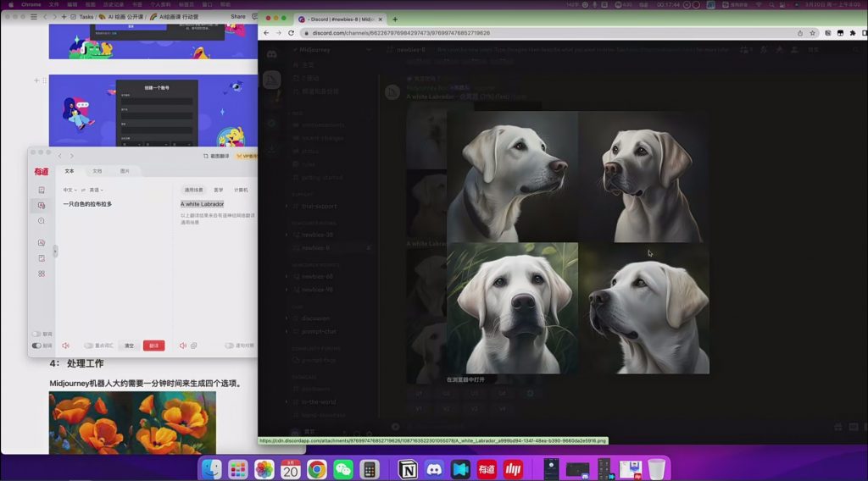868x481 pixels.
Task: Open Calculator from the dock
Action: (370, 469)
